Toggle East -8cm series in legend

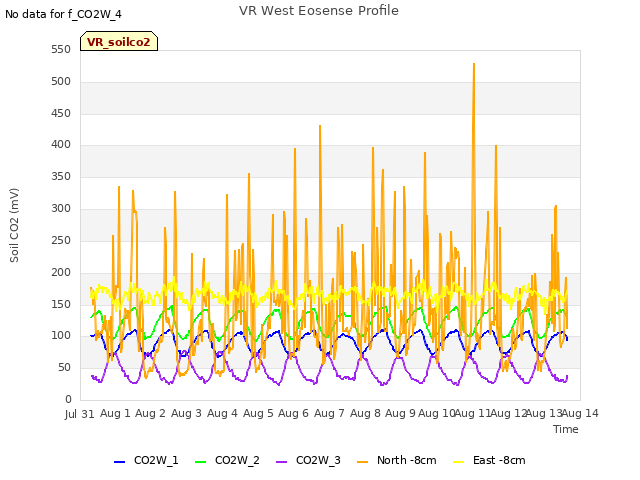click(x=489, y=460)
